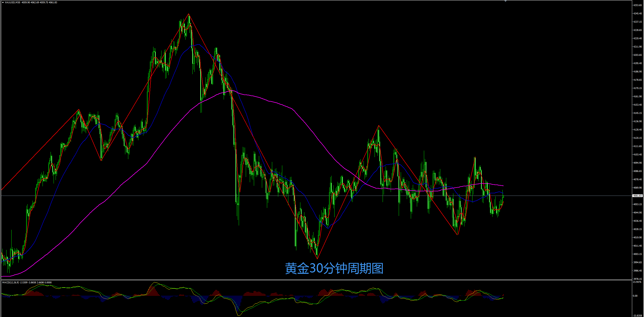Click the blue Chinese 黄金30分钟周期图 text label

click(x=334, y=268)
